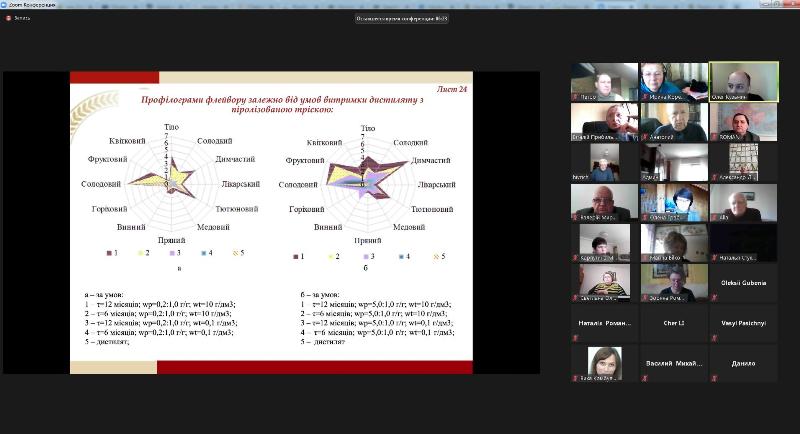800x434 pixels.
Task: Click muted mic icon on ROMAN tile
Action: [714, 137]
